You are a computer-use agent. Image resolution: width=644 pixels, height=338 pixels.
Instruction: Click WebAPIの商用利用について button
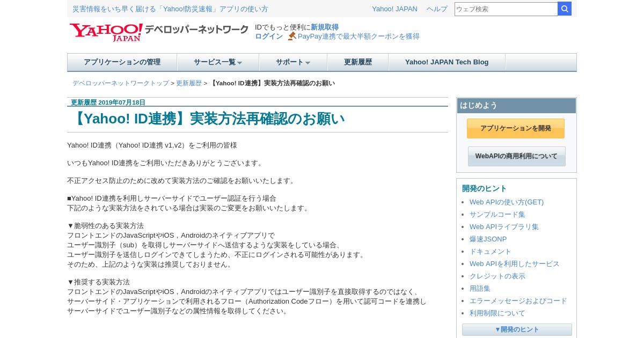pos(516,156)
